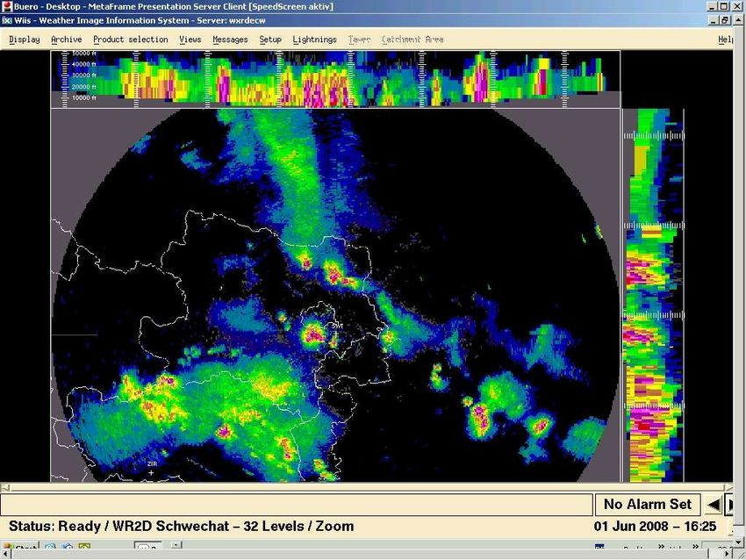The width and height of the screenshot is (746, 560).
Task: Click the top horizontal cross-section height panel
Action: (x=335, y=78)
